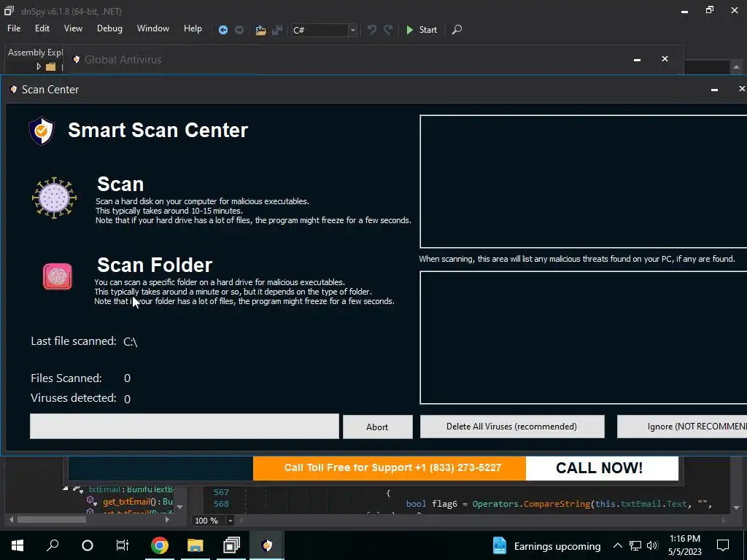Open File Explorer from the taskbar
The width and height of the screenshot is (747, 560).
click(x=195, y=545)
